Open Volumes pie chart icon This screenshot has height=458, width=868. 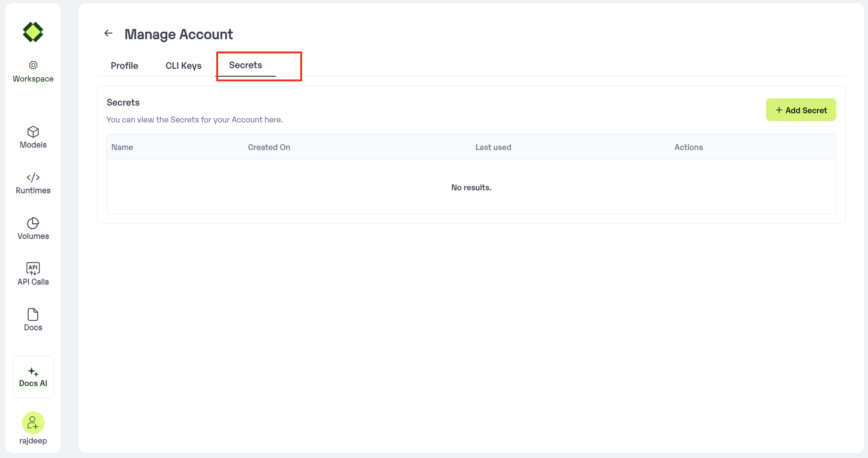point(33,223)
